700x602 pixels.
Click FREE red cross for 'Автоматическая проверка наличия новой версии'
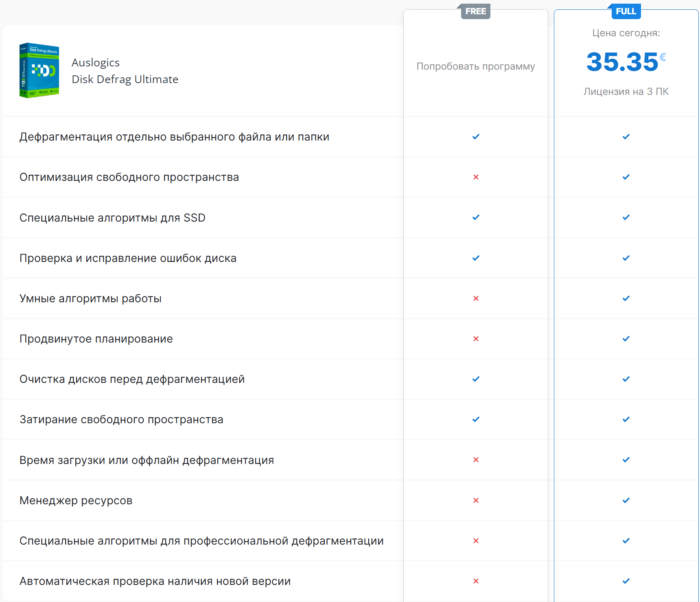pyautogui.click(x=476, y=581)
